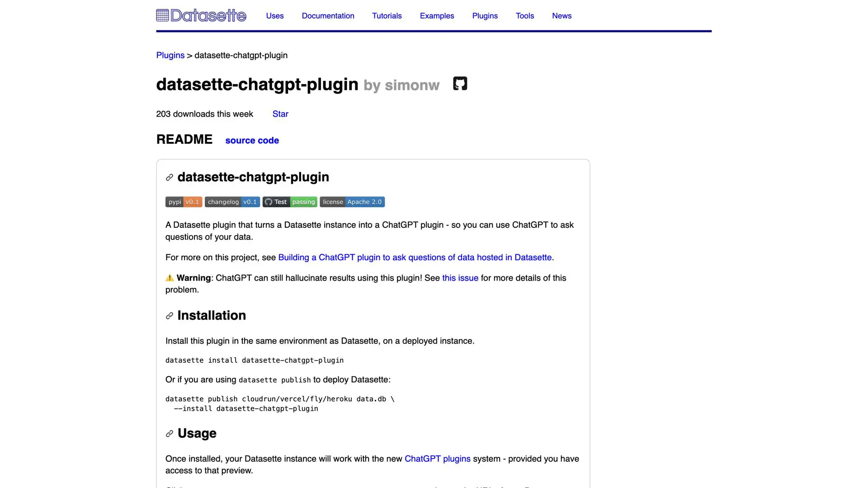Click the GitHub icon inside the Test passing badge

click(269, 202)
